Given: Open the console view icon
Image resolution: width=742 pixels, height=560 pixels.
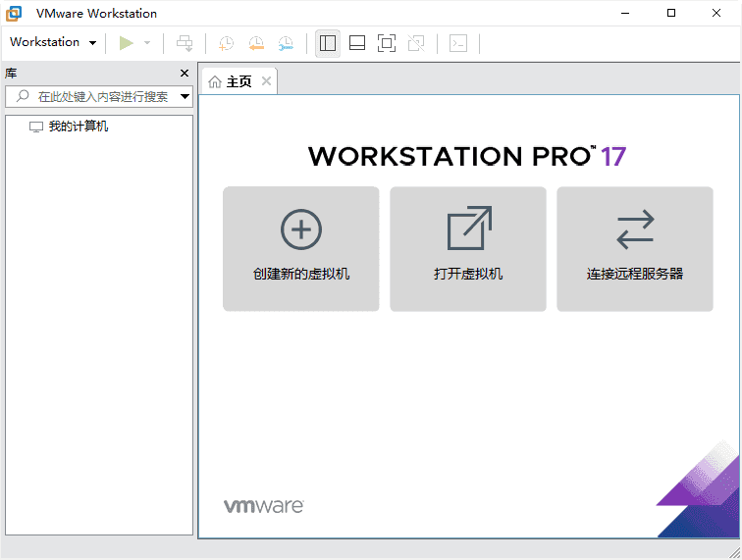Looking at the screenshot, I should click(x=458, y=43).
